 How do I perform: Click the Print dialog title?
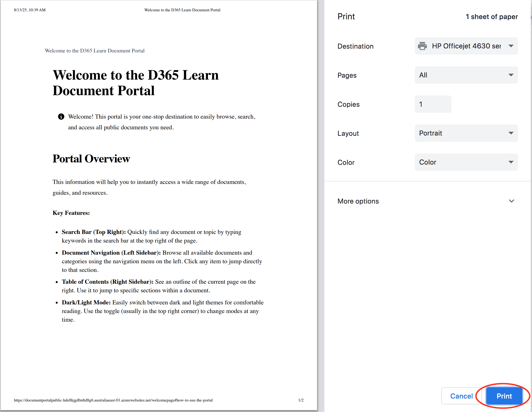[346, 16]
